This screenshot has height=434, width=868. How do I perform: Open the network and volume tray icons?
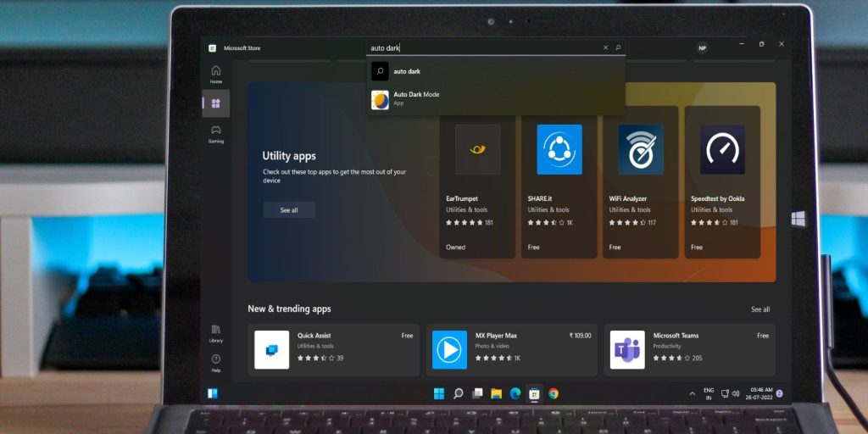point(730,393)
